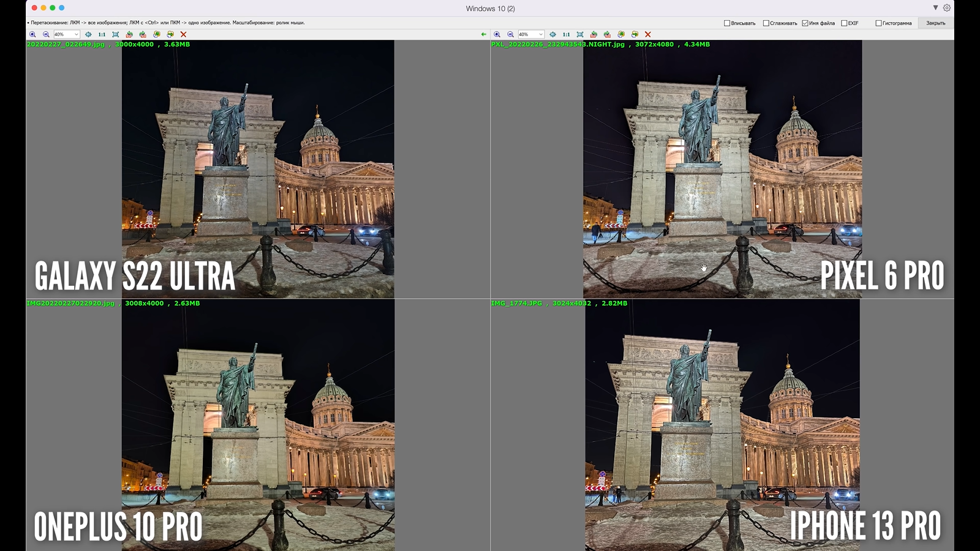Fit image to window in left panel
This screenshot has height=551, width=980.
click(x=115, y=34)
